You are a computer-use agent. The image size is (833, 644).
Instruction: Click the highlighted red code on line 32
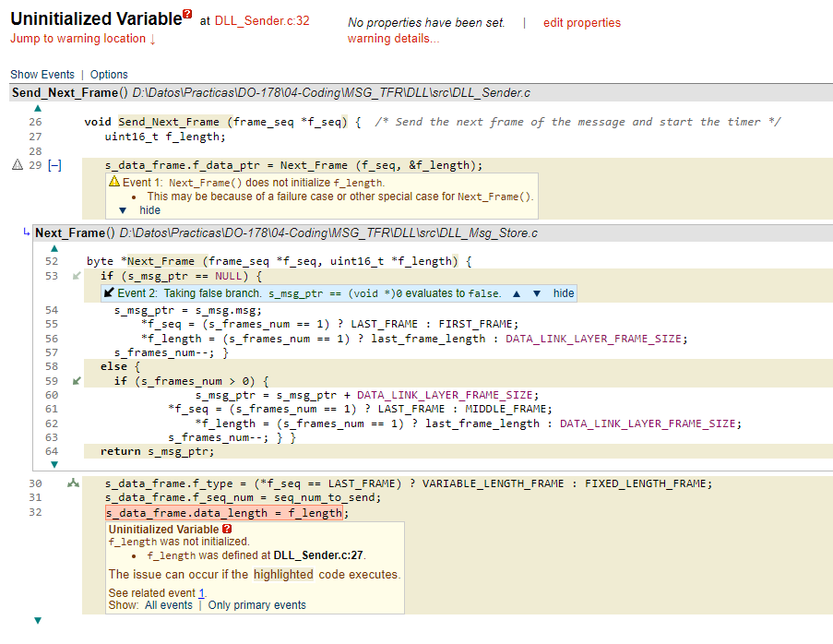[x=224, y=513]
